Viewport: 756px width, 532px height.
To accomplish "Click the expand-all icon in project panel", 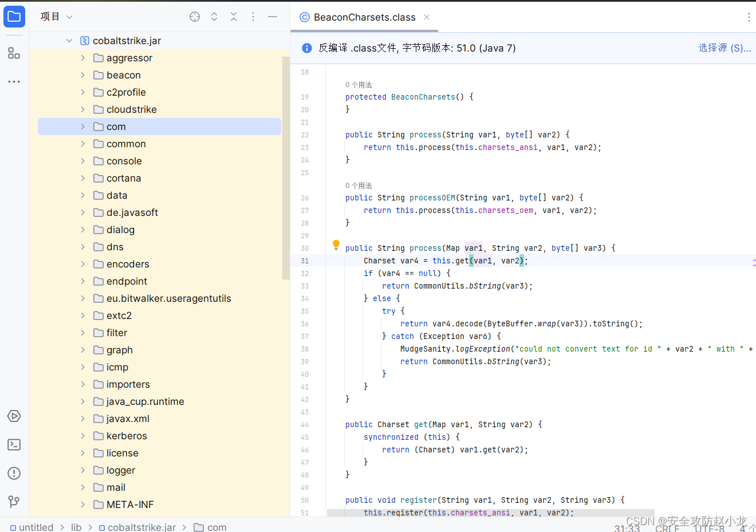I will pos(214,17).
